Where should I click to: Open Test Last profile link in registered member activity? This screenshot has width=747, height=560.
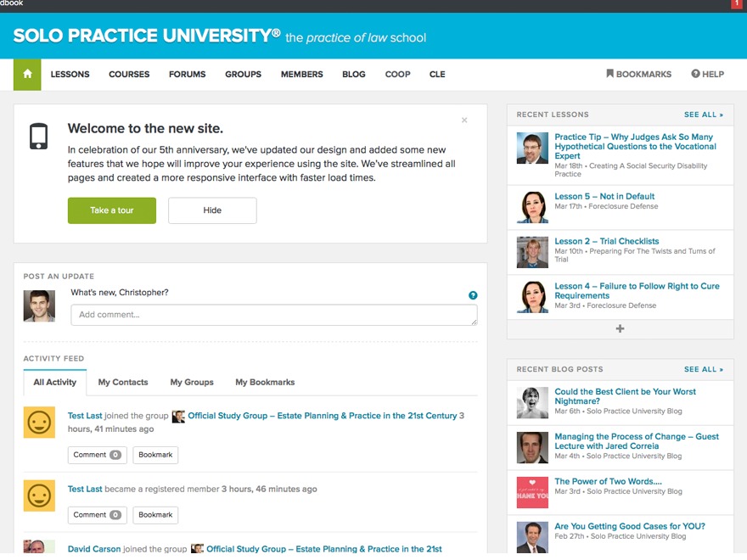[85, 489]
